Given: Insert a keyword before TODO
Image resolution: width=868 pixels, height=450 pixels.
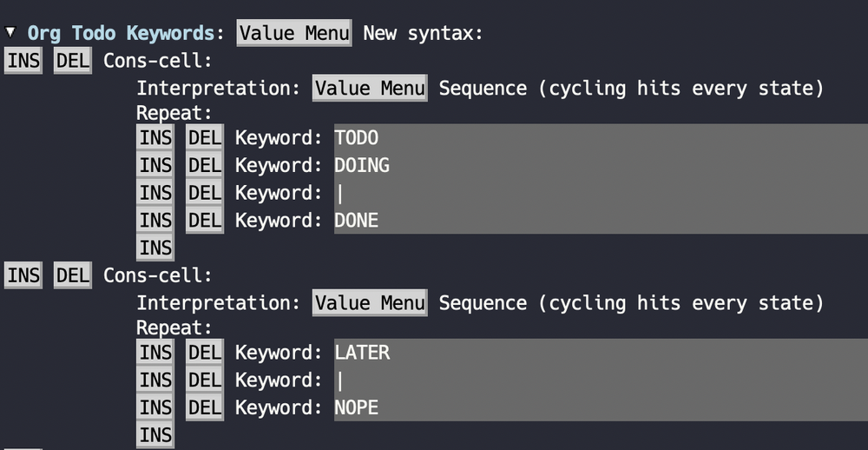Looking at the screenshot, I should (x=155, y=137).
